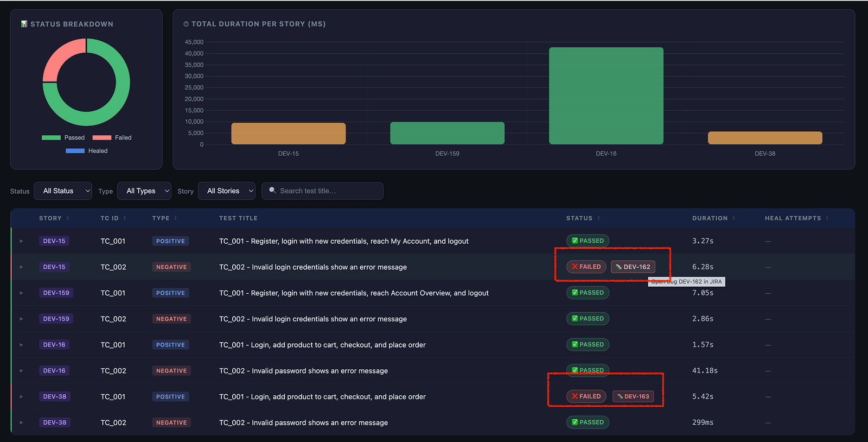Toggle the Passed legend in the Status Breakdown
Image resolution: width=868 pixels, height=442 pixels.
(x=63, y=137)
